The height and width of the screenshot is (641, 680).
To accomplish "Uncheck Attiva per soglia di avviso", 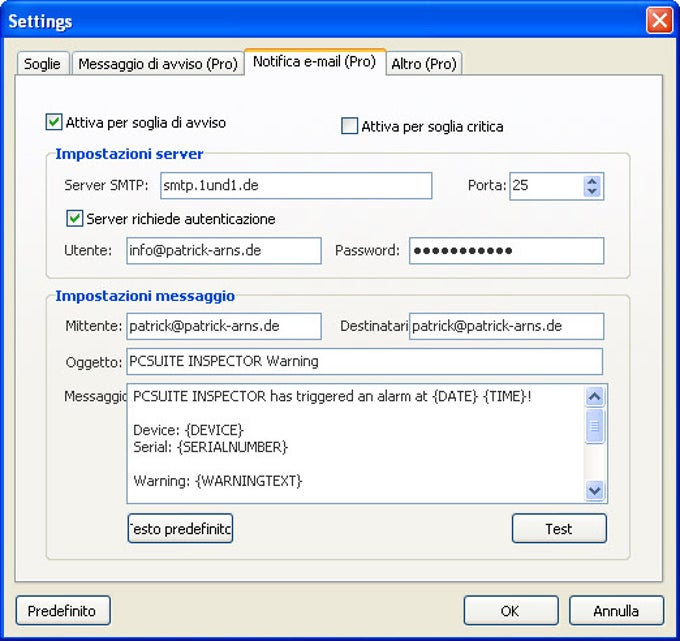I will (54, 122).
